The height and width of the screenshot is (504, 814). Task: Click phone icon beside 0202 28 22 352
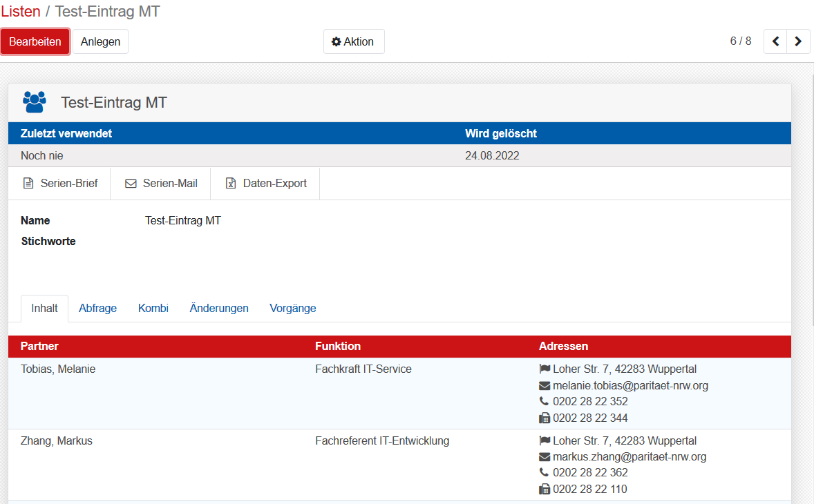coord(545,402)
